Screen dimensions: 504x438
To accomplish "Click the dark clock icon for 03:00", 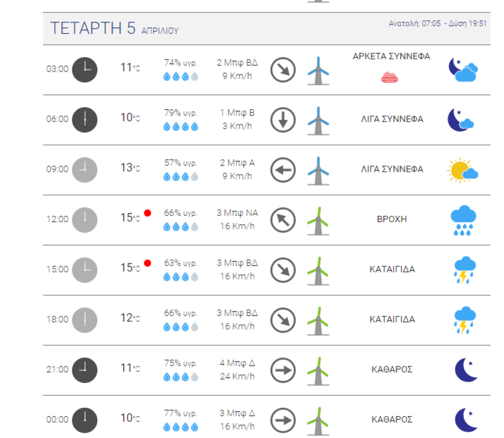I will (85, 69).
